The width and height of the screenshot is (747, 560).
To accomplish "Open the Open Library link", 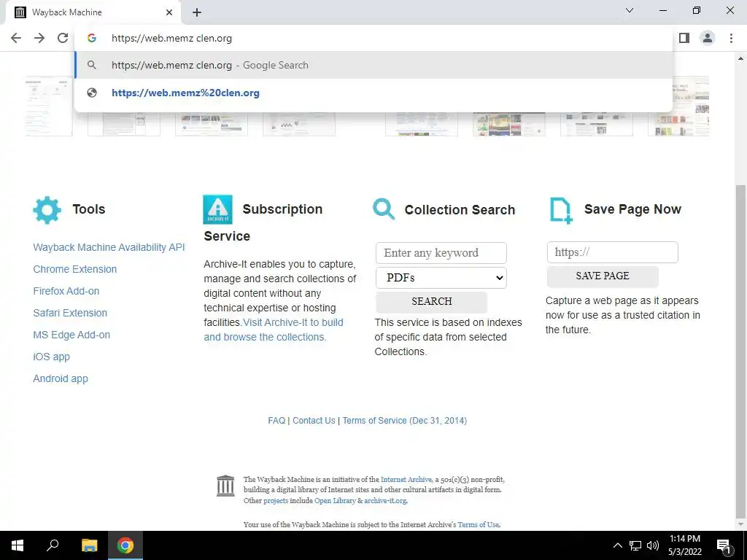I will point(335,500).
